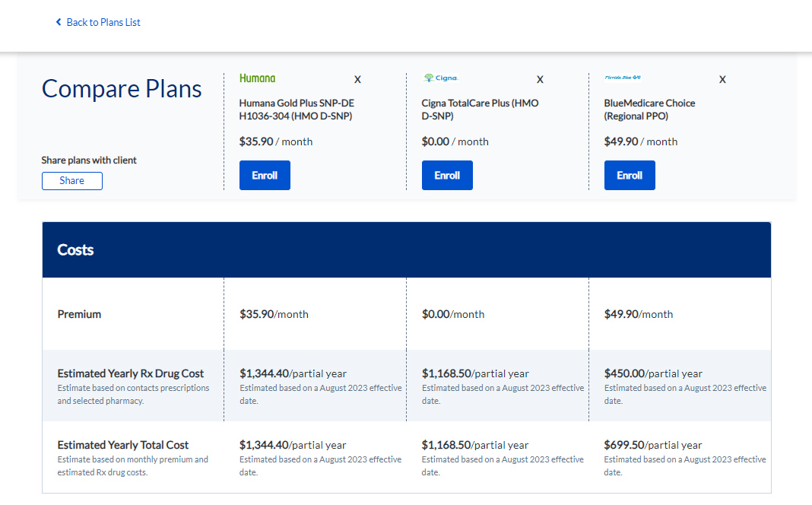Click the Cigna logo
This screenshot has height=505, width=812.
tap(441, 78)
